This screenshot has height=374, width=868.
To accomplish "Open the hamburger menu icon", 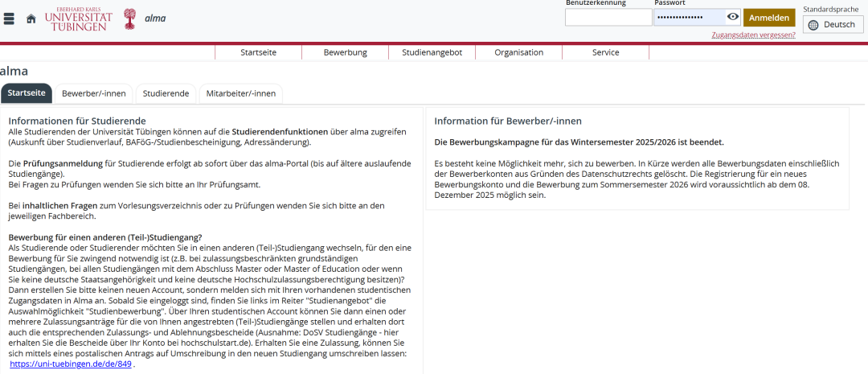I will (x=9, y=18).
